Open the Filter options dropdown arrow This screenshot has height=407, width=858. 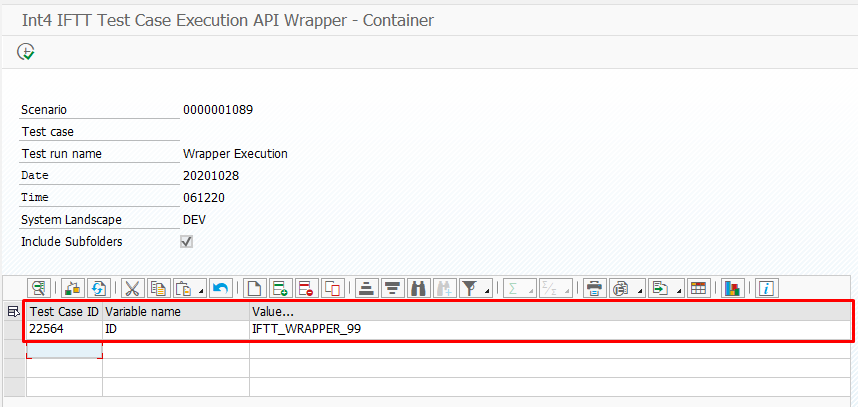click(487, 291)
